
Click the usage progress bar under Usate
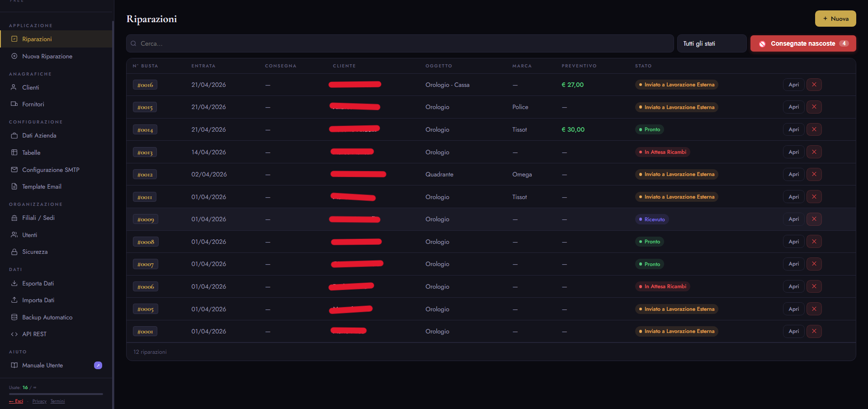56,394
